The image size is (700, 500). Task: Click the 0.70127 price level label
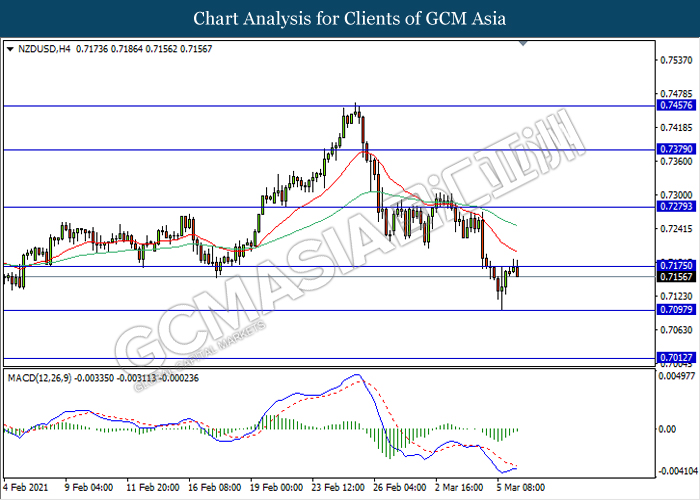point(676,358)
